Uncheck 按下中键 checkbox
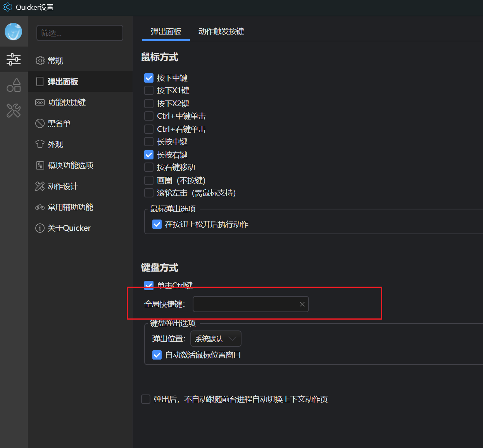This screenshot has height=448, width=483. (149, 78)
